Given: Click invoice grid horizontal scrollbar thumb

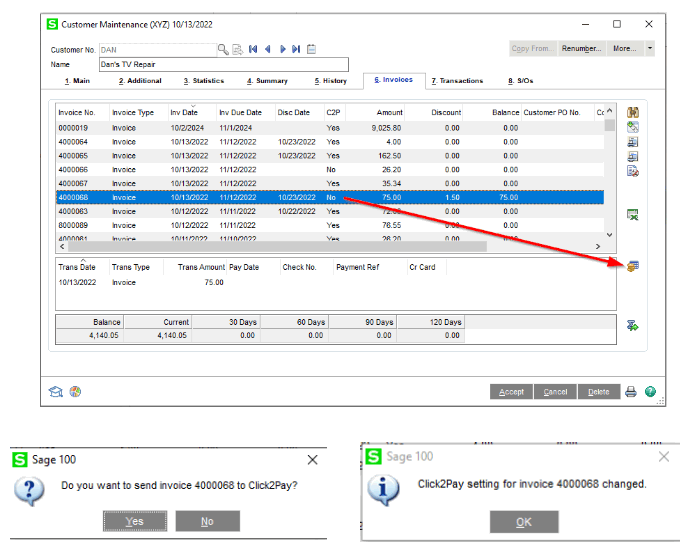Looking at the screenshot, I should point(277,247).
